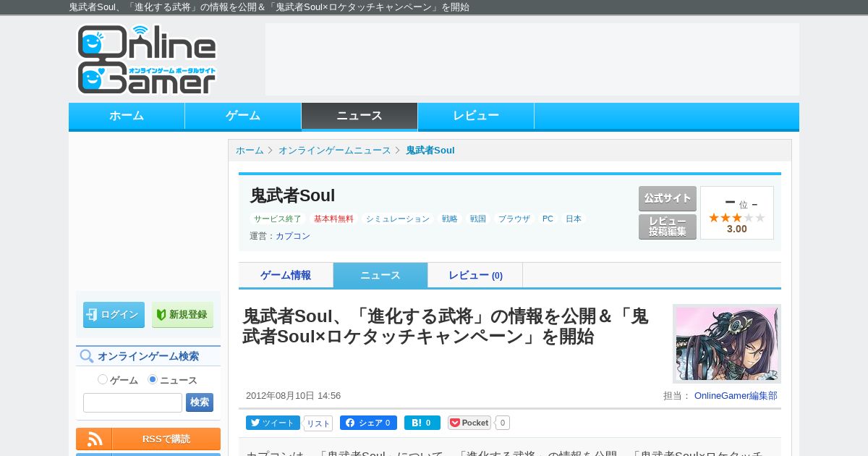
Task: Focus the game search text field
Action: click(x=132, y=402)
